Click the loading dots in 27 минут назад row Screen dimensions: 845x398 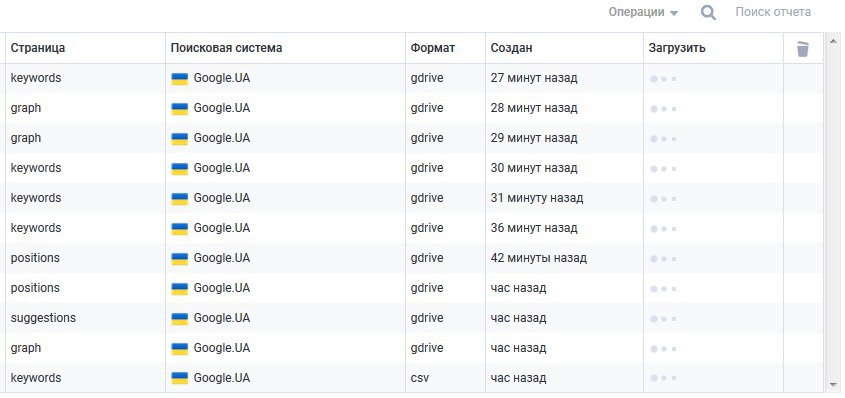coord(663,79)
